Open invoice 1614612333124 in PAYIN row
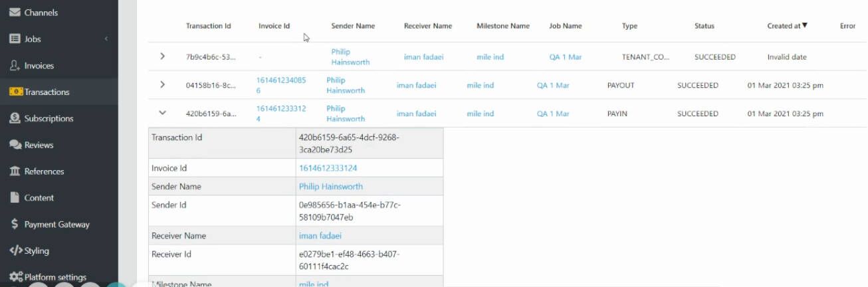The width and height of the screenshot is (868, 287). tap(281, 114)
